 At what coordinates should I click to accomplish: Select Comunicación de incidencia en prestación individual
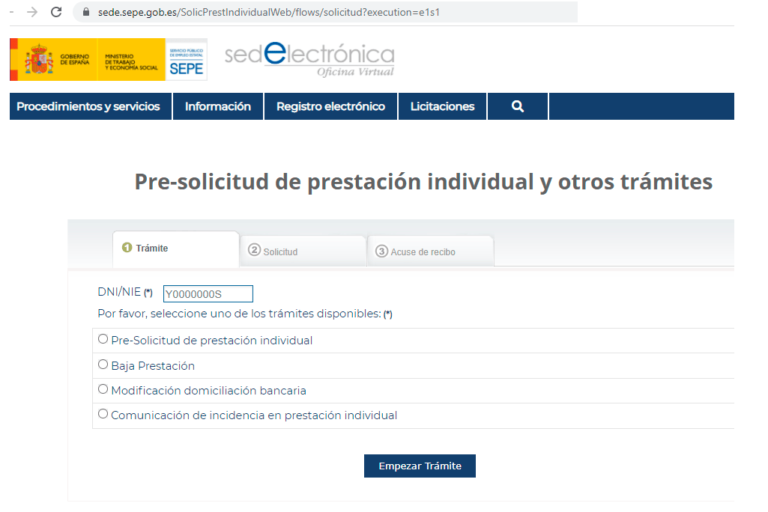103,414
